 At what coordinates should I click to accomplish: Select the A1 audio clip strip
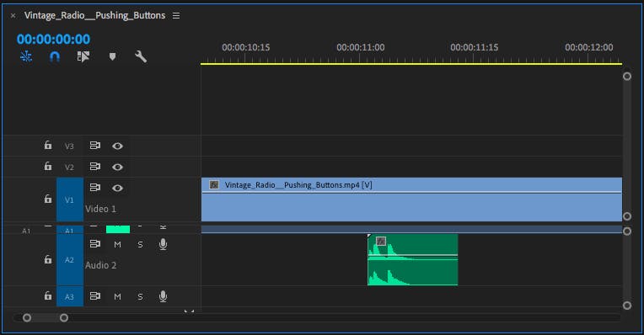(411, 230)
